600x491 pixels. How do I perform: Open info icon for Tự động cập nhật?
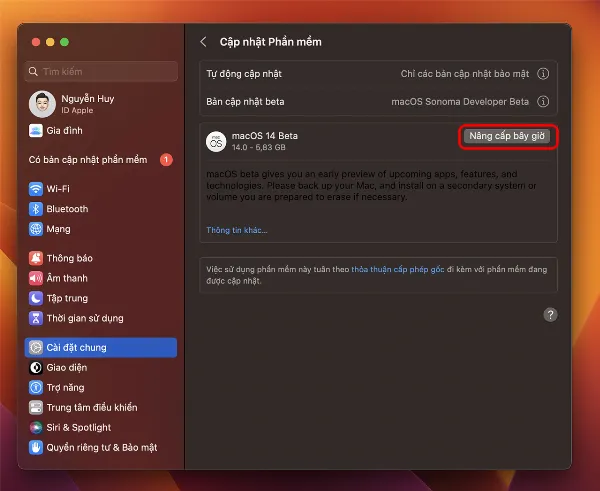[x=543, y=73]
